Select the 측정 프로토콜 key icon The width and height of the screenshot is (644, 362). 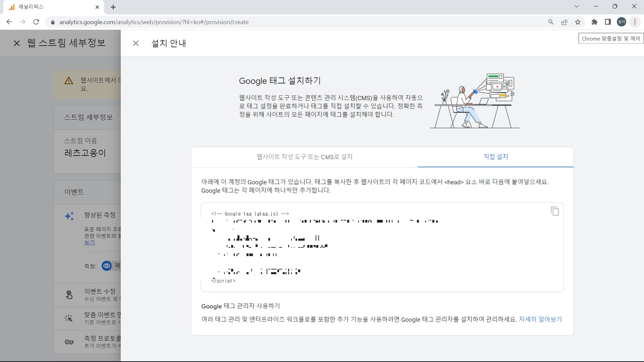coord(69,342)
